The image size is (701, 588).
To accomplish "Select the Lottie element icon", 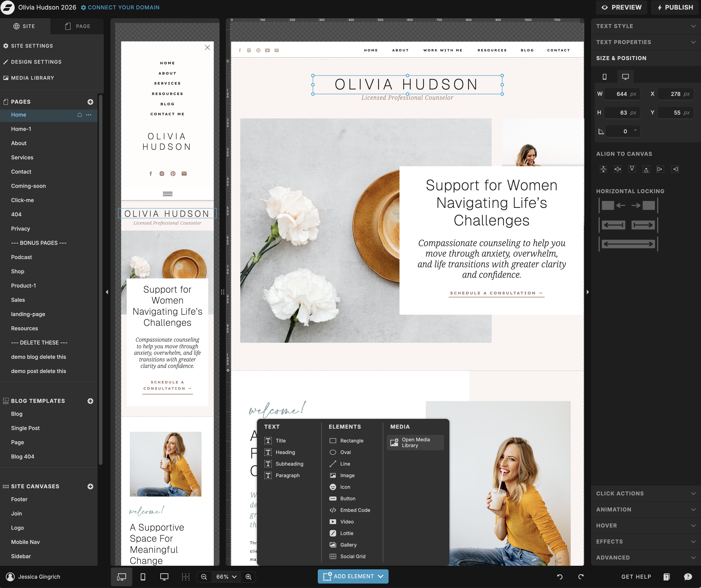I will (333, 533).
